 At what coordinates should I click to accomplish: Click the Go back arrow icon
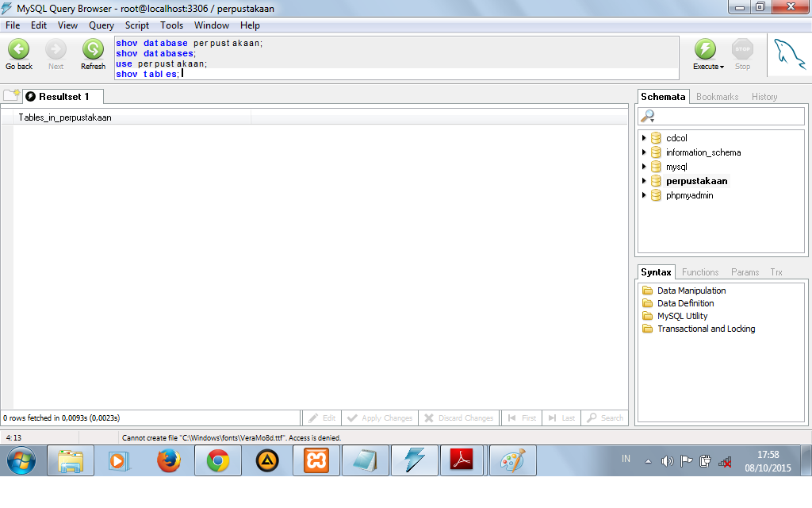click(19, 50)
